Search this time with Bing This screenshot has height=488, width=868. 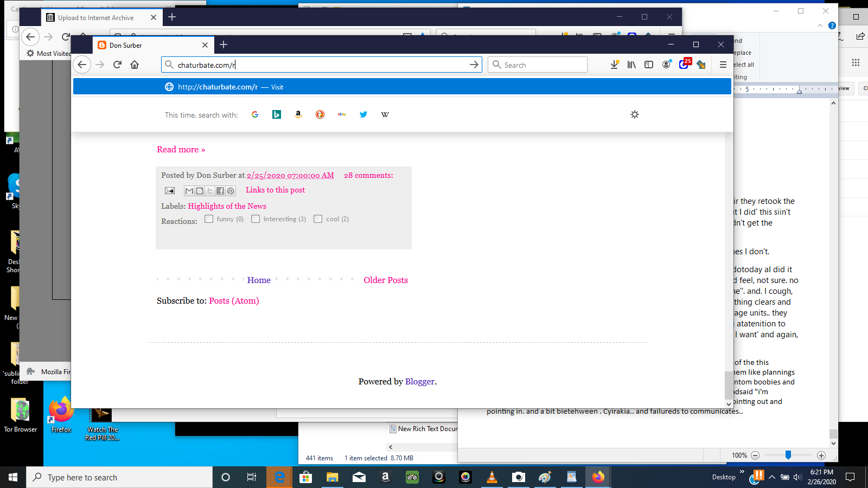277,114
